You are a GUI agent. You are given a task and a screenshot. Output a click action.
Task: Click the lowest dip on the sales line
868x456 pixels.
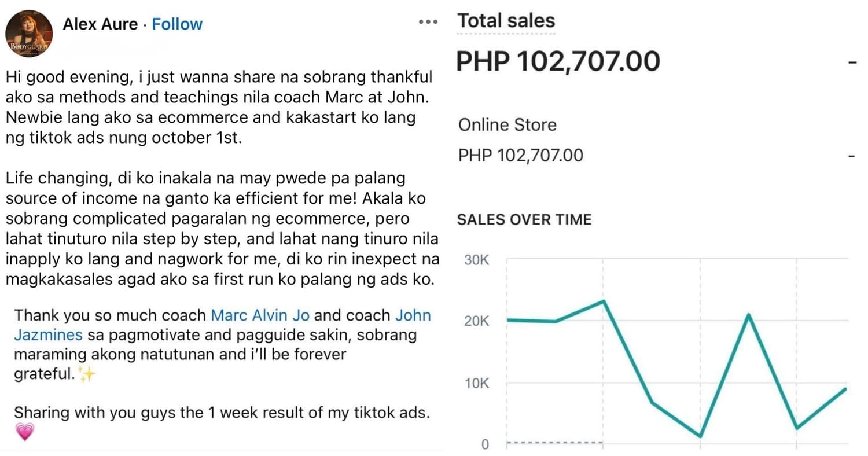pyautogui.click(x=700, y=436)
